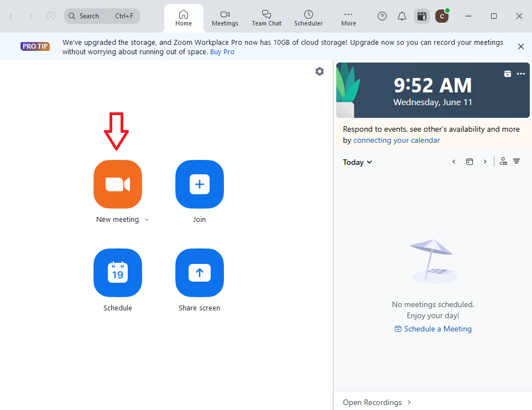This screenshot has width=532, height=410.
Task: Jump to today using the calendar date icon
Action: point(470,162)
